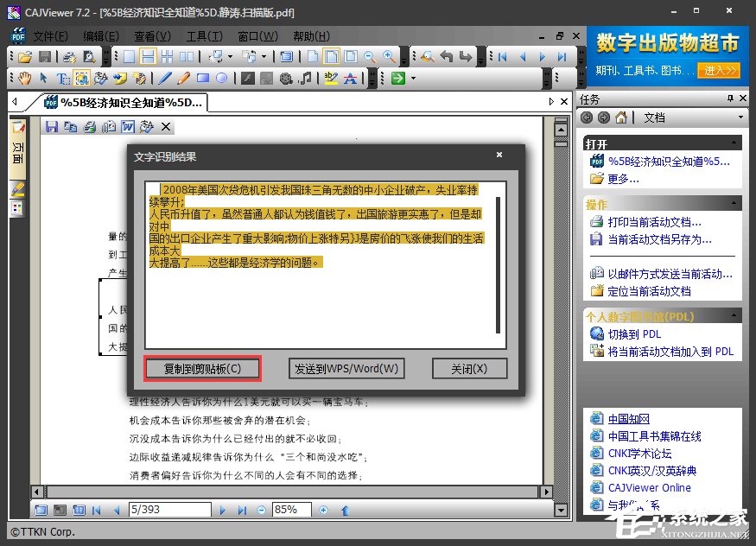
Task: Collapse the 打开 section in task pane
Action: click(734, 143)
